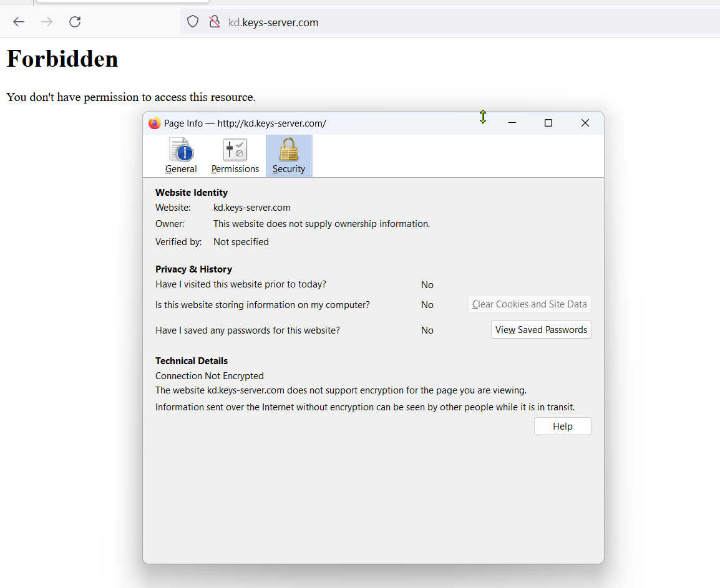Click View Saved Passwords button
720x588 pixels.
(x=541, y=330)
